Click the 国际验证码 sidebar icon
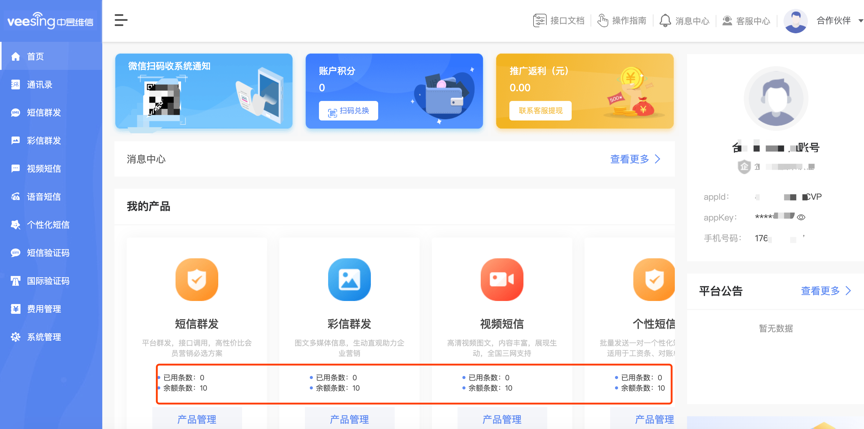 click(15, 281)
